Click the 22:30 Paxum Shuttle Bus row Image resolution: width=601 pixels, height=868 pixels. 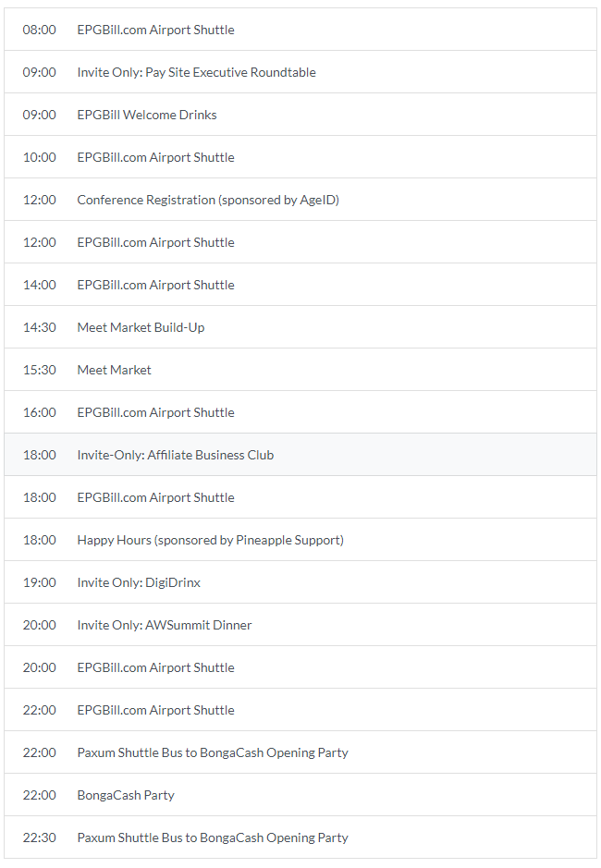point(213,837)
